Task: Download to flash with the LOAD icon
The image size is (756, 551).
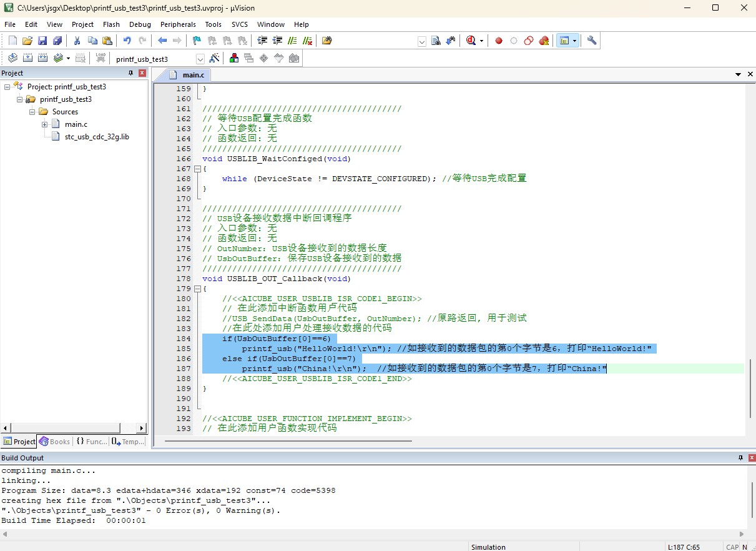Action: coord(101,58)
